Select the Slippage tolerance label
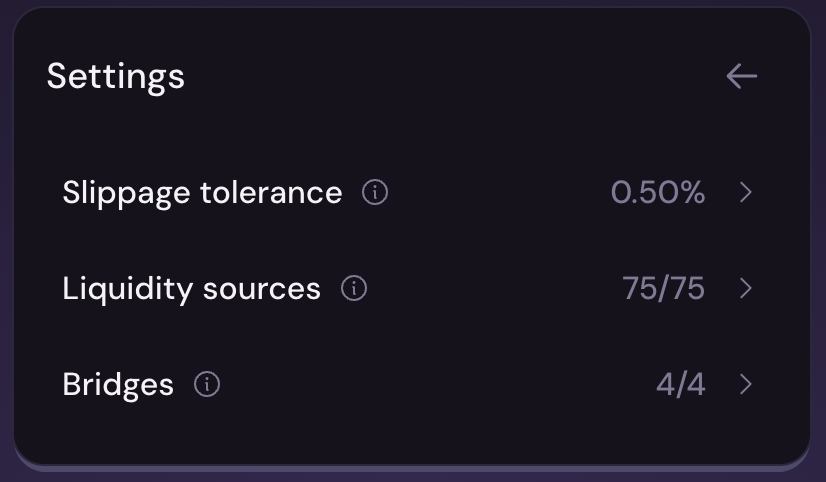826x482 pixels. [202, 192]
